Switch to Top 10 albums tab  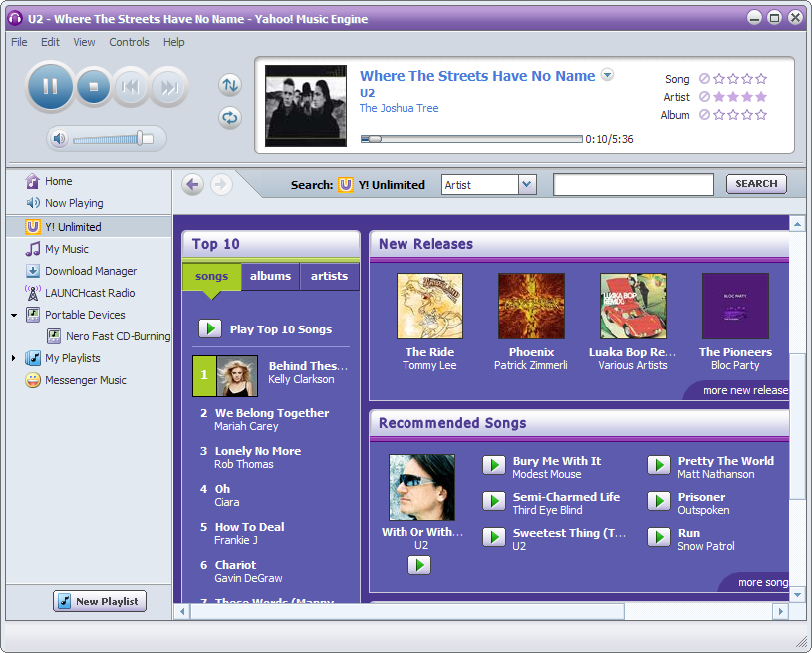(270, 276)
